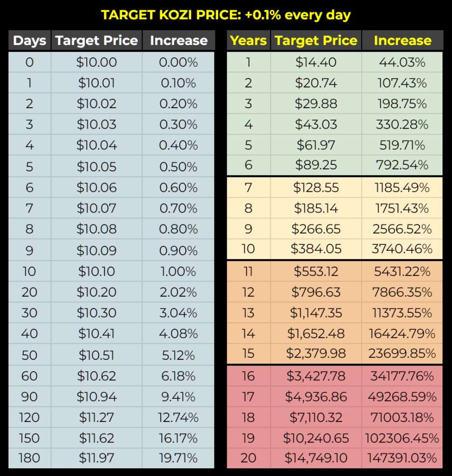This screenshot has height=476, width=452.
Task: Click the yellow 'Years' column header
Action: coord(248,40)
